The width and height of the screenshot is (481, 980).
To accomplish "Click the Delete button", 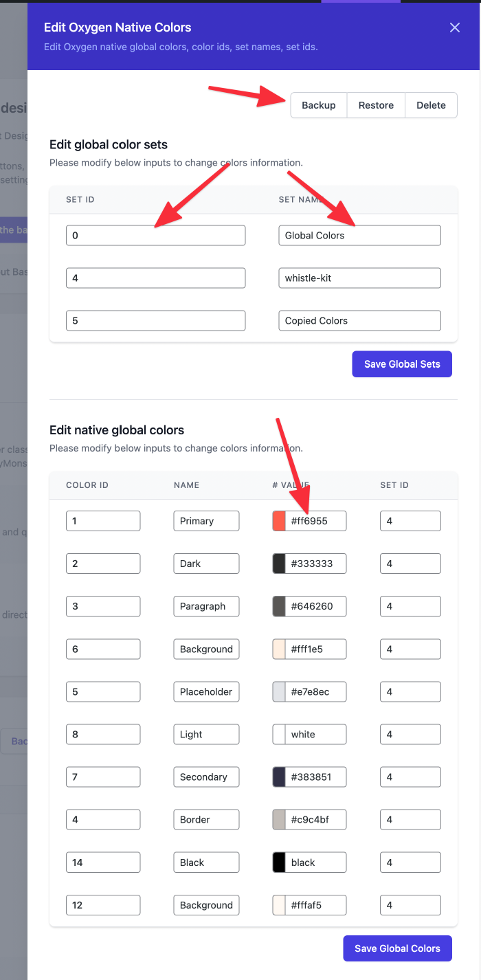I will (431, 105).
